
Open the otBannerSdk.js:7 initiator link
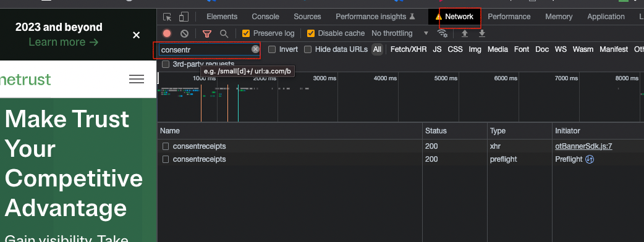pyautogui.click(x=583, y=146)
